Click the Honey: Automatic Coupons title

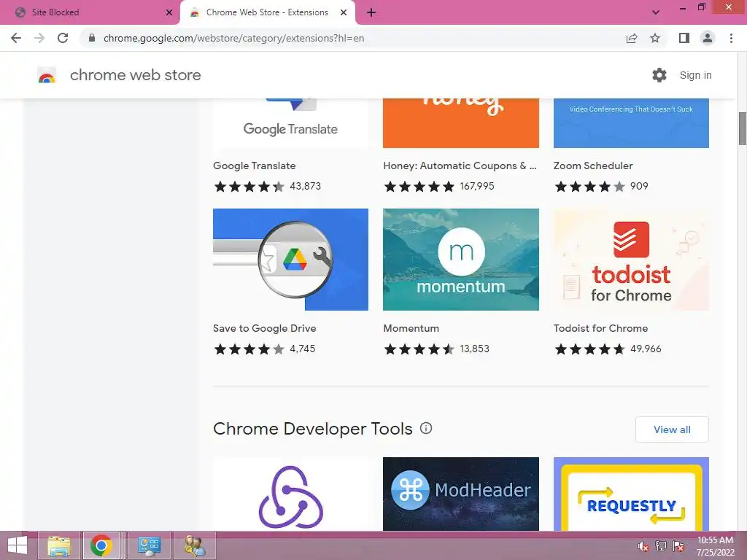coord(460,166)
